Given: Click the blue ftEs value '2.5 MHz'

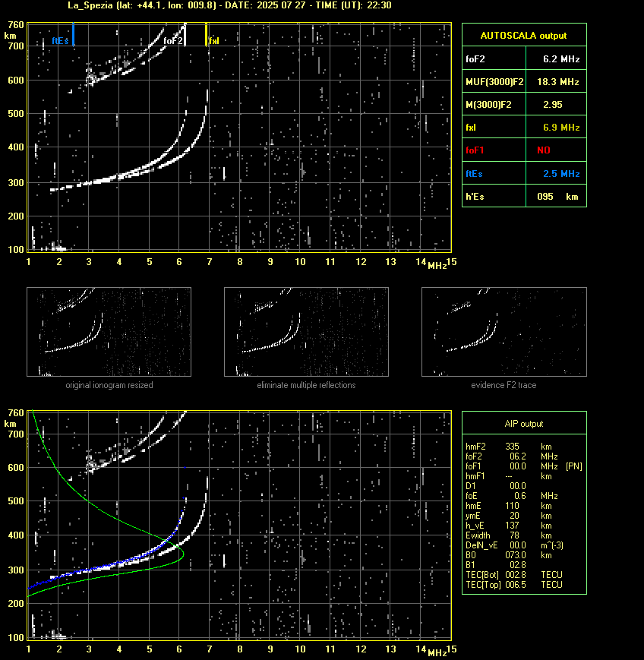Looking at the screenshot, I should 561,173.
